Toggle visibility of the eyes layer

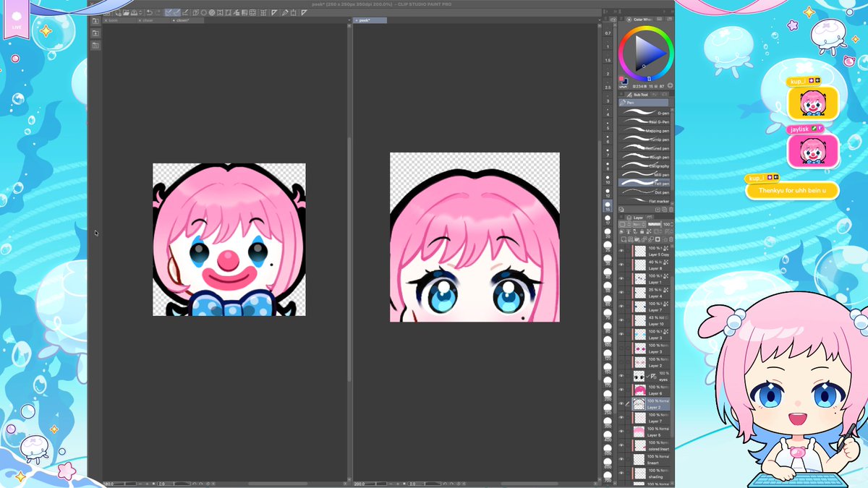tap(621, 377)
